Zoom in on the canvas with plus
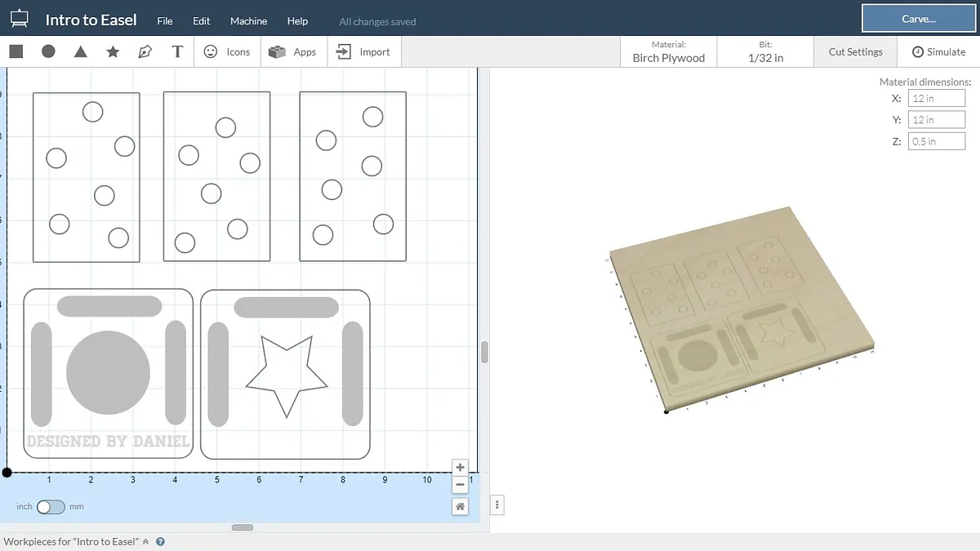980x551 pixels. click(461, 468)
